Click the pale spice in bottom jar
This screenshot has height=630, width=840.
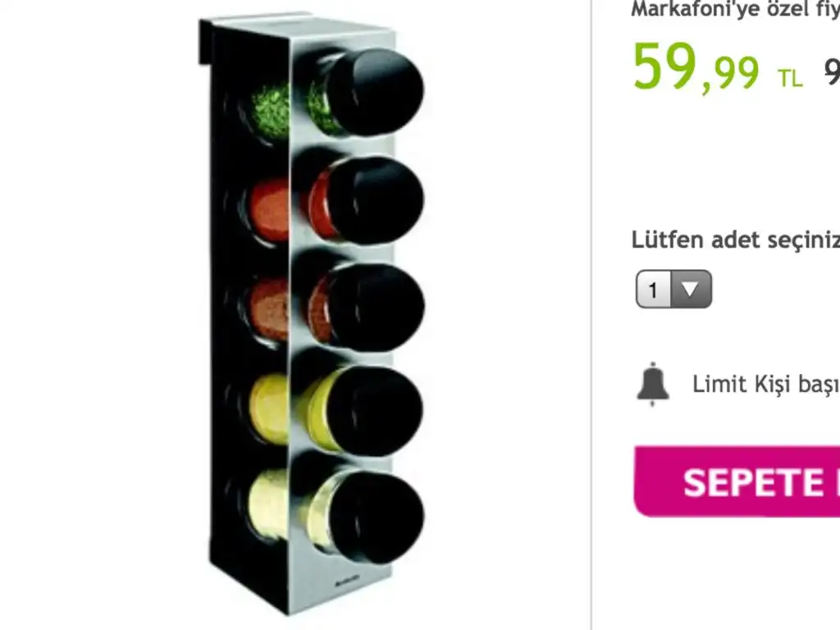click(269, 504)
